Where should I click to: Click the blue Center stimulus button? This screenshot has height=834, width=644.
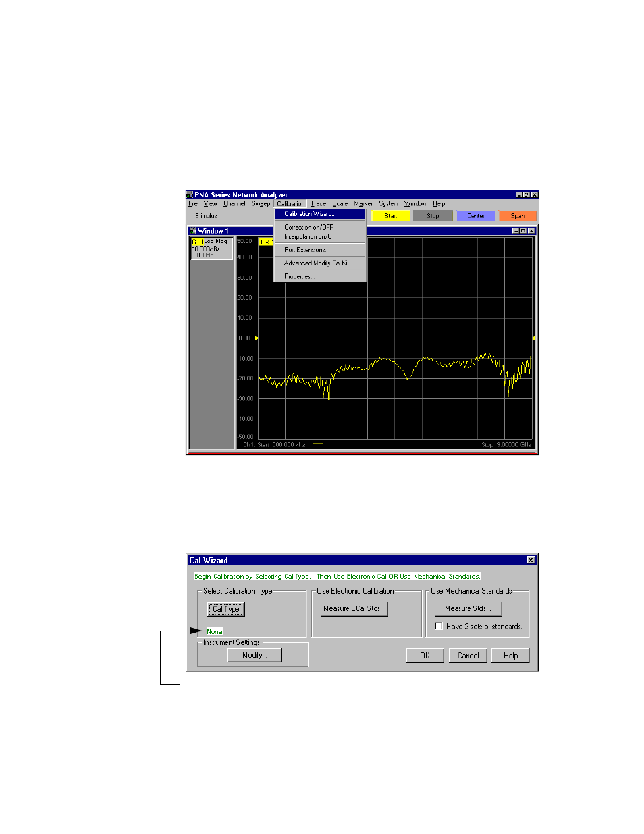click(476, 216)
